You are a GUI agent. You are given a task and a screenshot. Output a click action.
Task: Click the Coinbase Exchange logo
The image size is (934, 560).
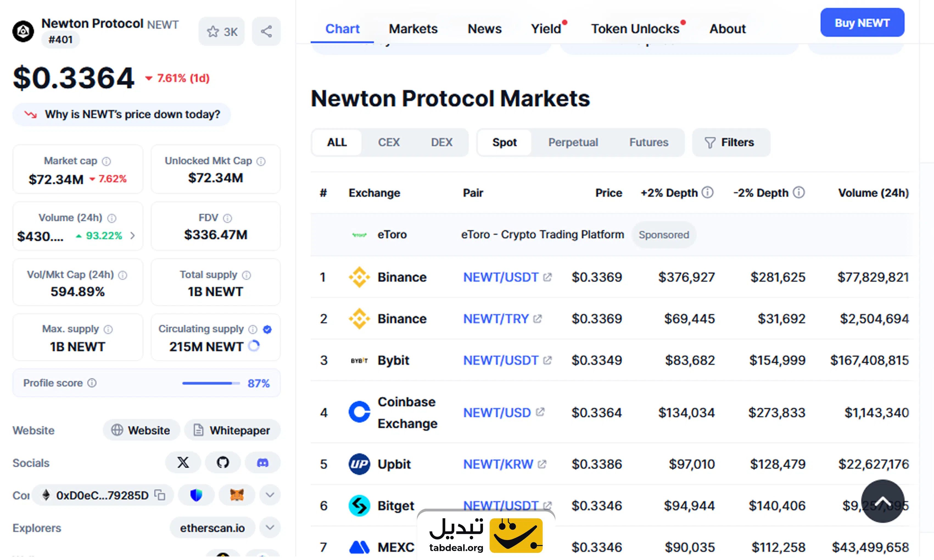click(359, 412)
